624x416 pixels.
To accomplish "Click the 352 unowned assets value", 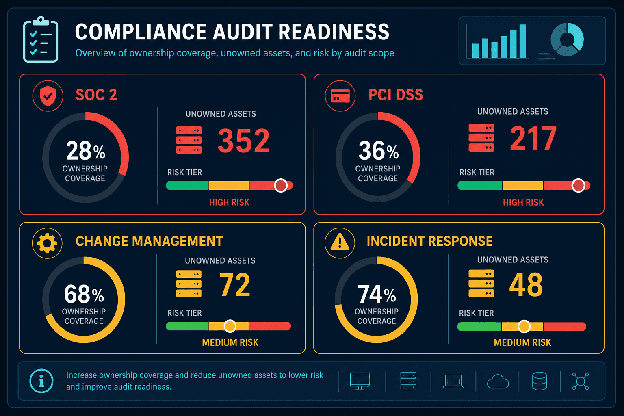I will point(244,141).
